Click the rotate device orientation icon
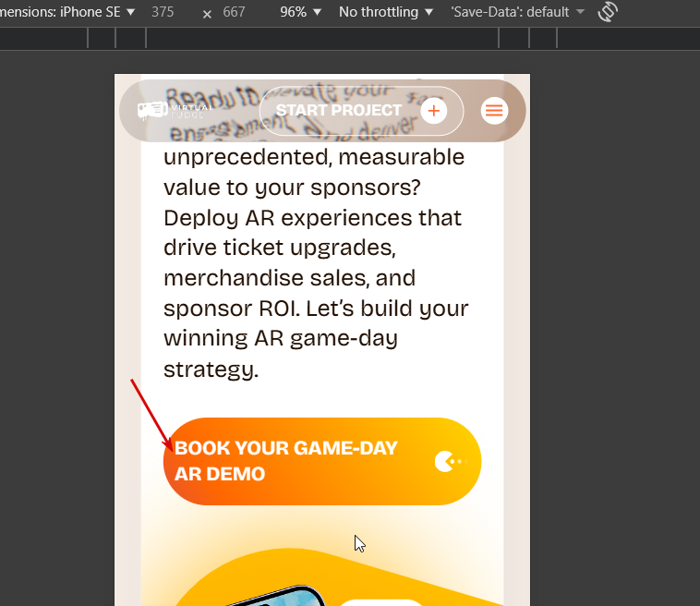This screenshot has width=700, height=606. tap(608, 12)
